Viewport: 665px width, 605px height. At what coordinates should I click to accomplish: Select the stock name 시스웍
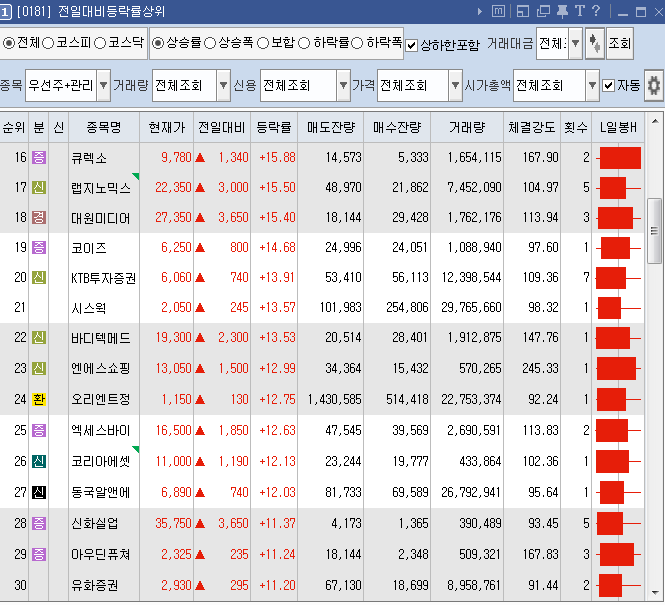89,308
